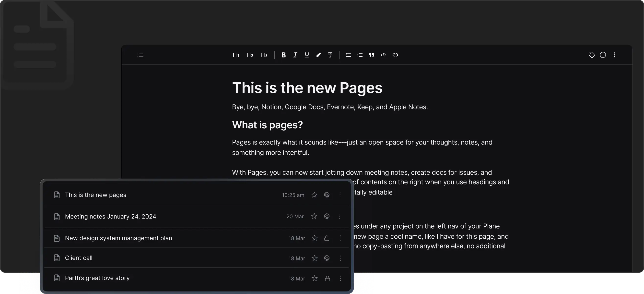Favorite the Client call page
This screenshot has width=644, height=294.
pos(315,258)
